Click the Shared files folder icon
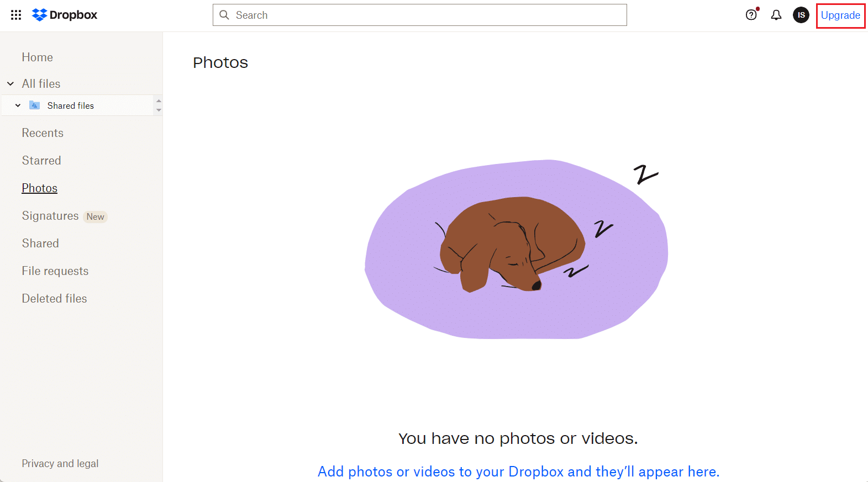 [x=34, y=105]
